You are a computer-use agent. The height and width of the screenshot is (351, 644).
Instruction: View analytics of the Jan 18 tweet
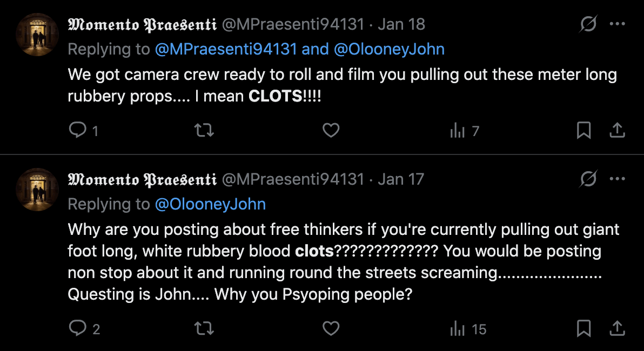[458, 131]
